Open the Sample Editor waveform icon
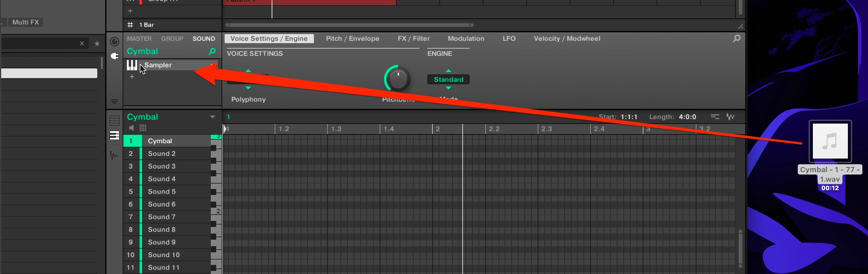 tap(114, 155)
